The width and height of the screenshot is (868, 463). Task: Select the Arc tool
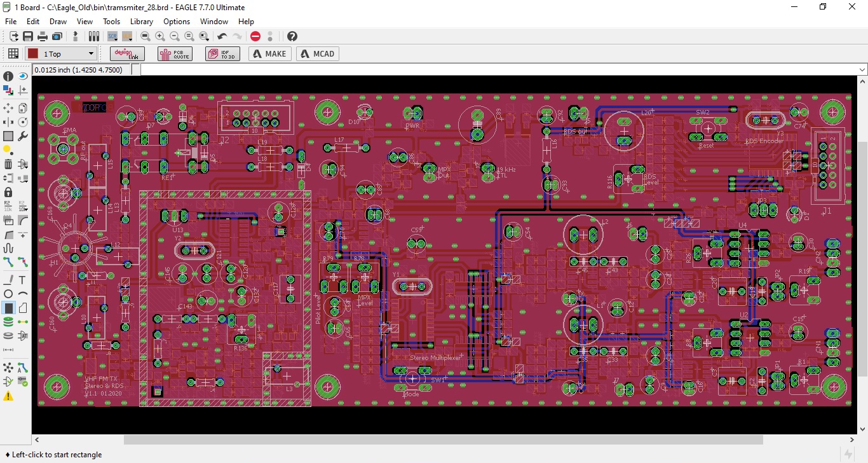point(23,294)
